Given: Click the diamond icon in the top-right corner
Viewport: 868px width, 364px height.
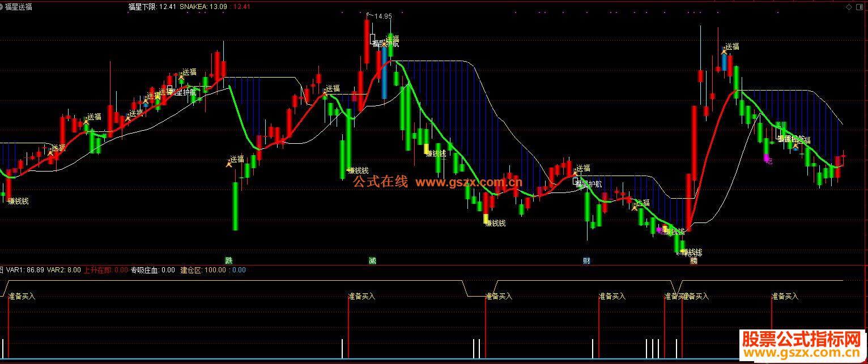Looking at the screenshot, I should click(849, 7).
